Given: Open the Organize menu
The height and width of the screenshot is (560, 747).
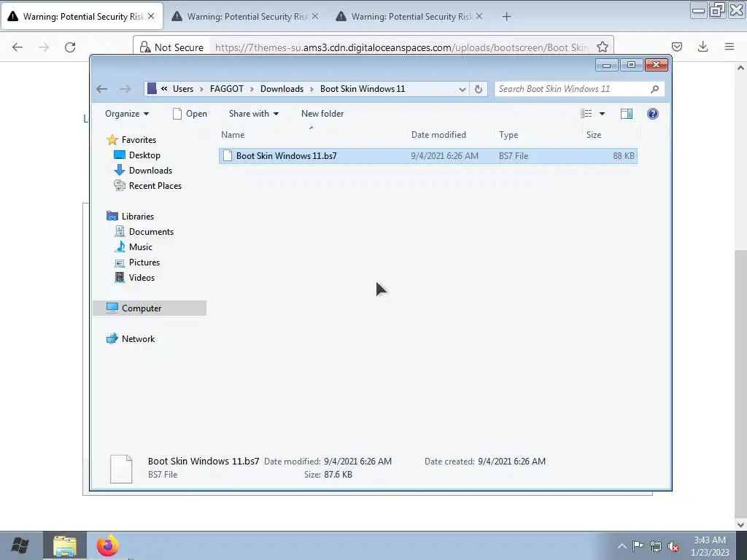Looking at the screenshot, I should [127, 114].
